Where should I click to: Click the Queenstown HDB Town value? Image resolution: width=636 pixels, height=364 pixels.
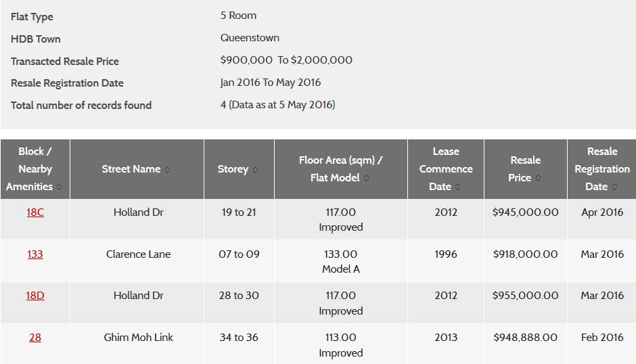click(x=250, y=38)
